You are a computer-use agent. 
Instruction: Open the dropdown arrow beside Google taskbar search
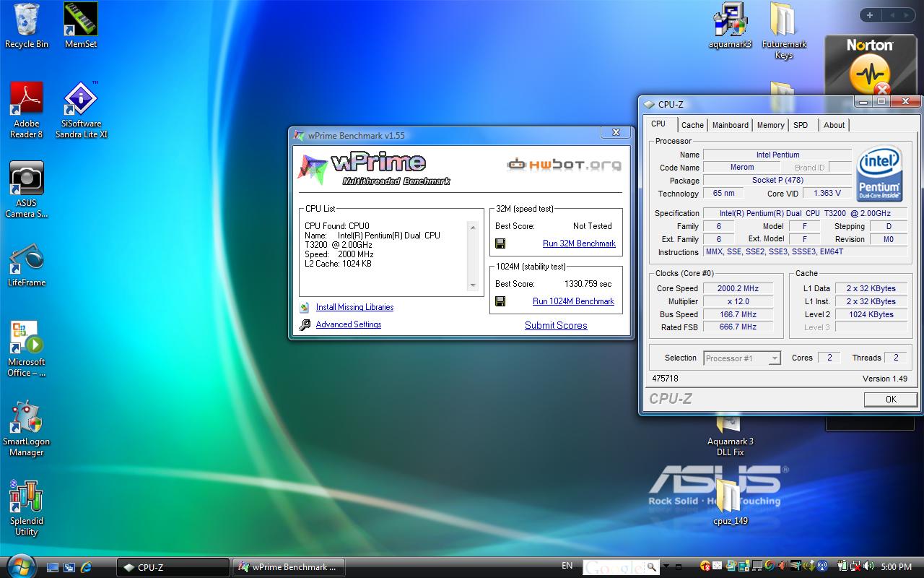(667, 568)
